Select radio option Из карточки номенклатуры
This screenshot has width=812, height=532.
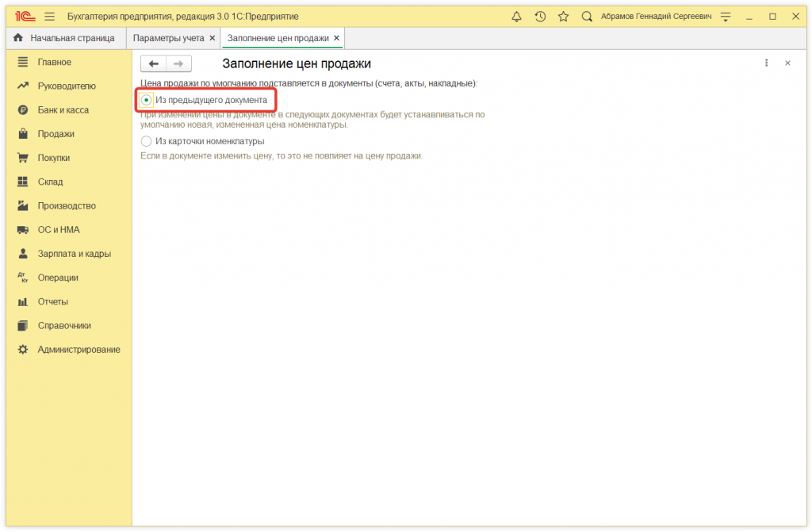(x=146, y=140)
